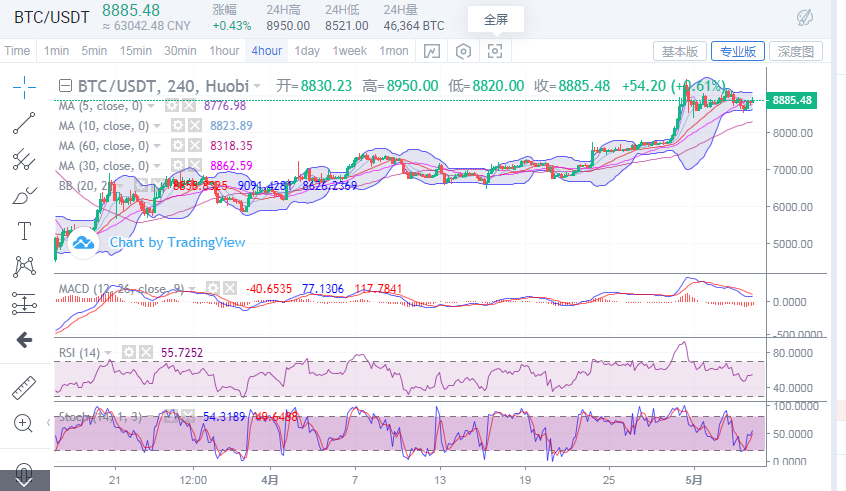
Task: Open dropdown arrow for MACD indicator
Action: point(192,289)
